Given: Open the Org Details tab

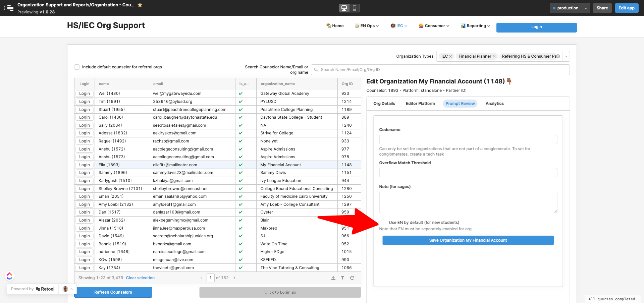Looking at the screenshot, I should coord(384,104).
